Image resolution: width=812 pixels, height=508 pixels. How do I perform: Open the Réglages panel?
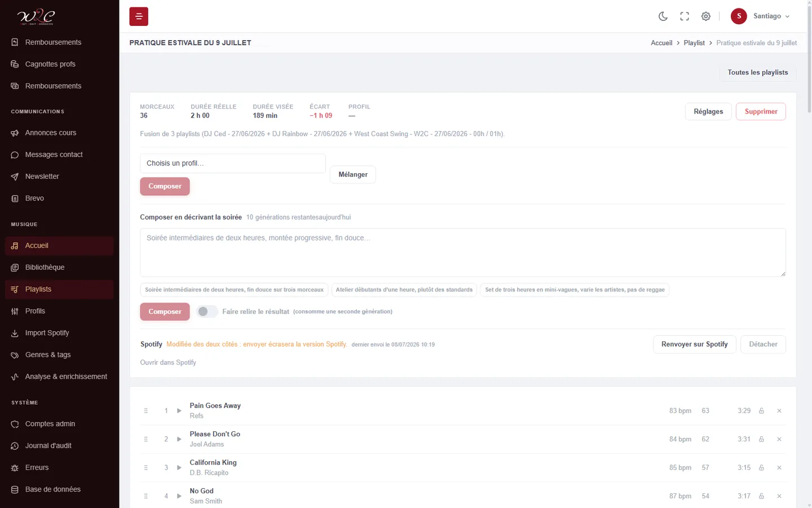tap(708, 112)
